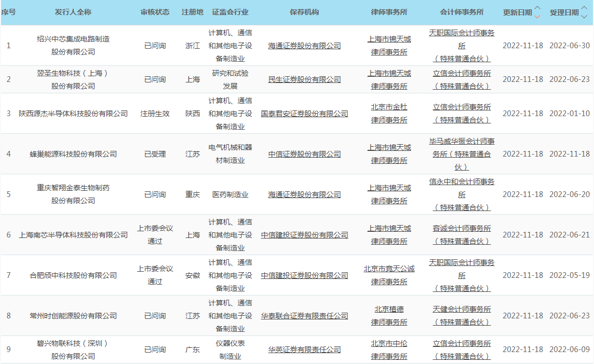Select issuer 合肥颀中科技股份有限公司
The height and width of the screenshot is (364, 594).
[73, 275]
